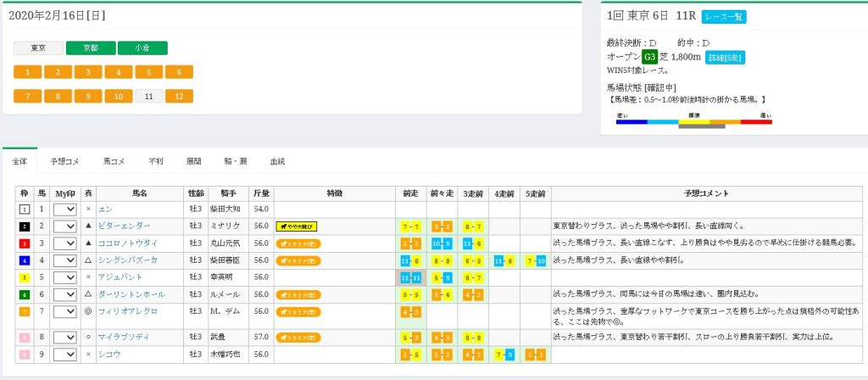
Task: Select the 東京 racecourse button
Action: 38,48
